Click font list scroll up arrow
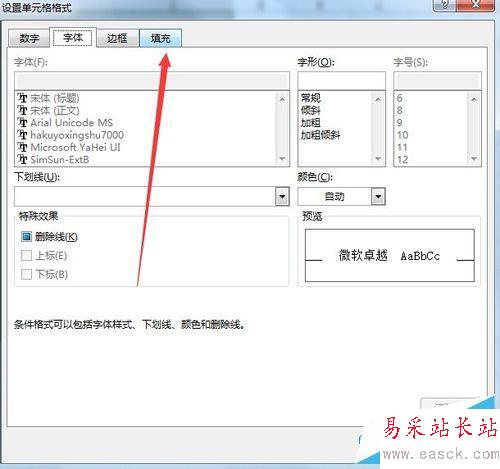The width and height of the screenshot is (500, 469). [282, 99]
